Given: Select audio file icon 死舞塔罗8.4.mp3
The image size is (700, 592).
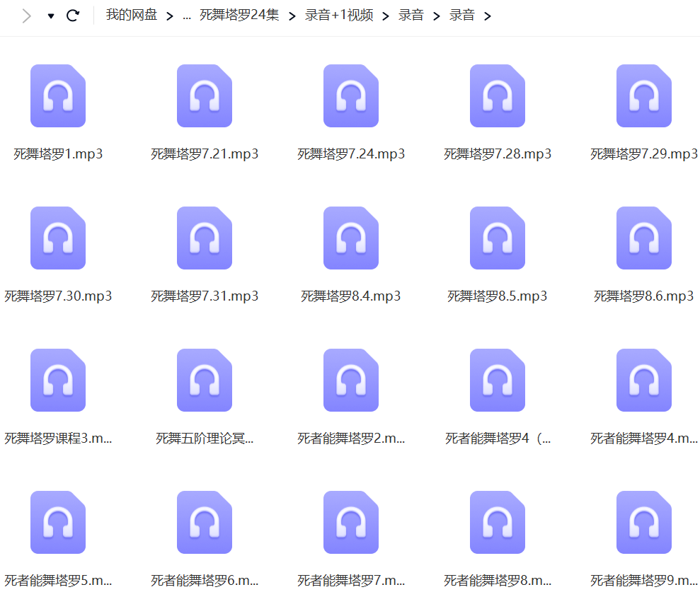Looking at the screenshot, I should tap(351, 238).
